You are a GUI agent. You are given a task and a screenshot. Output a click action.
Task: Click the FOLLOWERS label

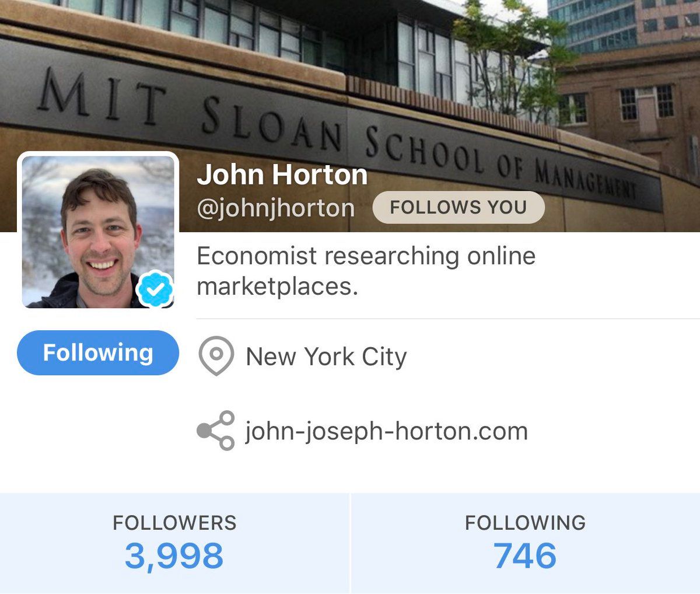[174, 522]
